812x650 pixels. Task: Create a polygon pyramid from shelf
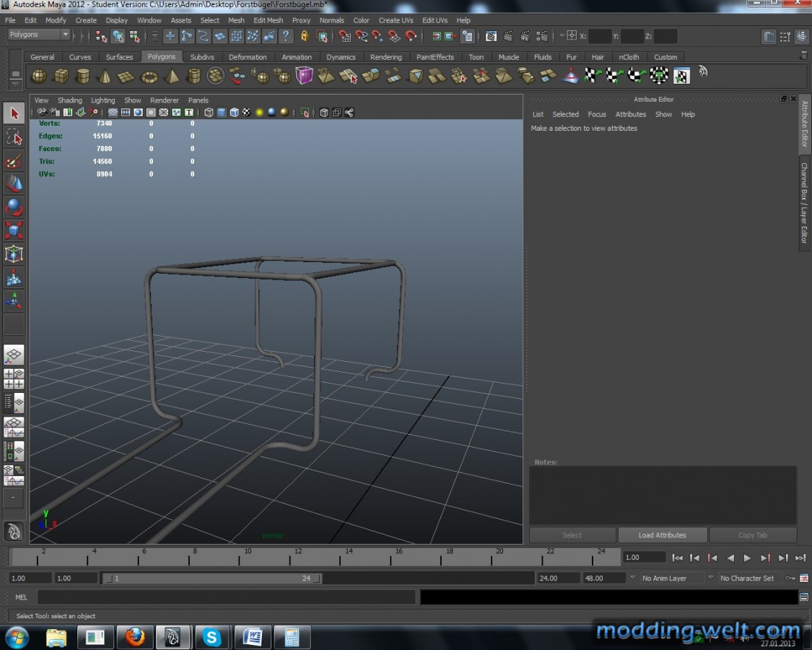point(171,77)
